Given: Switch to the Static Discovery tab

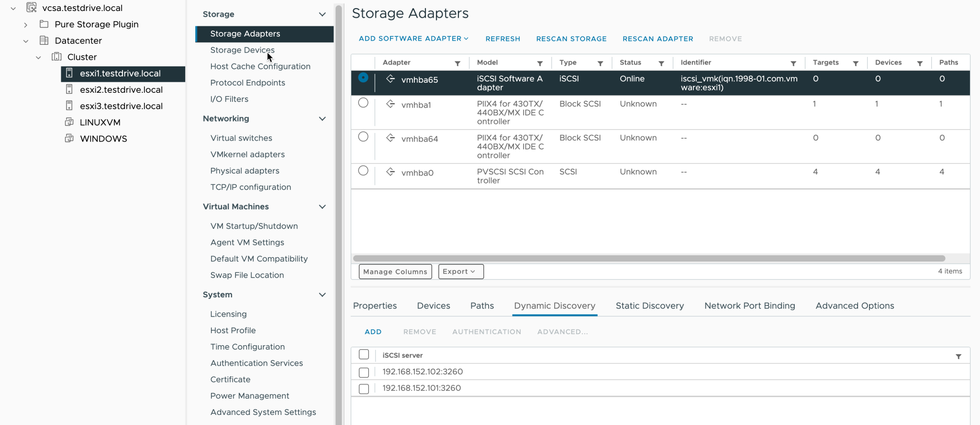Looking at the screenshot, I should point(649,306).
